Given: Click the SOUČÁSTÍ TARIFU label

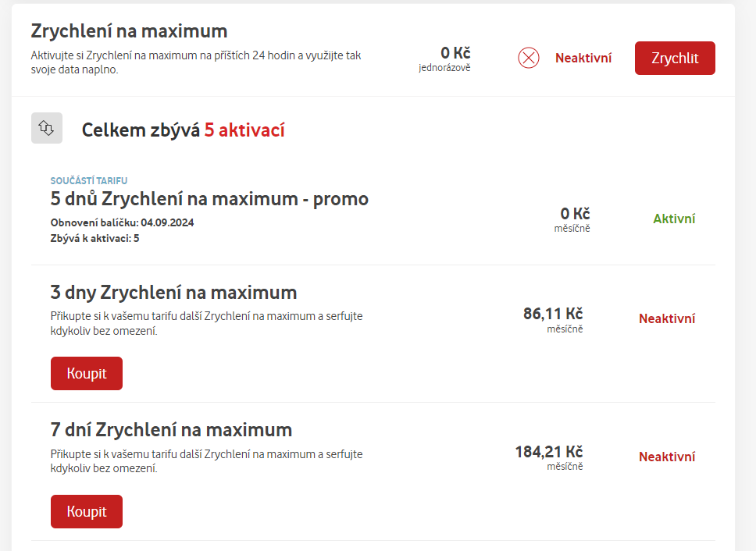Looking at the screenshot, I should [x=89, y=180].
